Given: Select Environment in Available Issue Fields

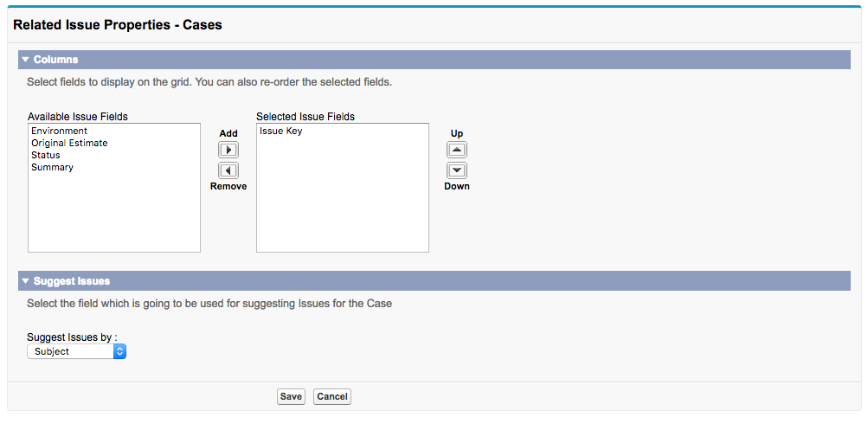Looking at the screenshot, I should click(x=59, y=132).
